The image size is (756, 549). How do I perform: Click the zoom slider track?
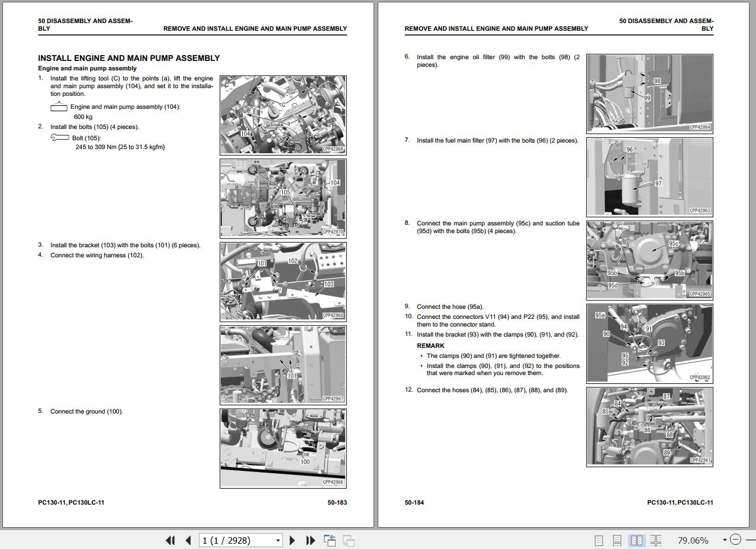749,540
